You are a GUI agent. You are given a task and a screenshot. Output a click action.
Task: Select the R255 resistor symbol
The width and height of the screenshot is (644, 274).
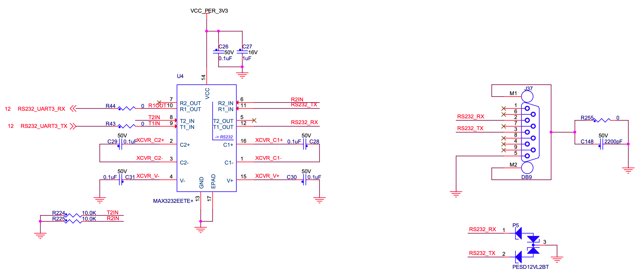click(602, 120)
